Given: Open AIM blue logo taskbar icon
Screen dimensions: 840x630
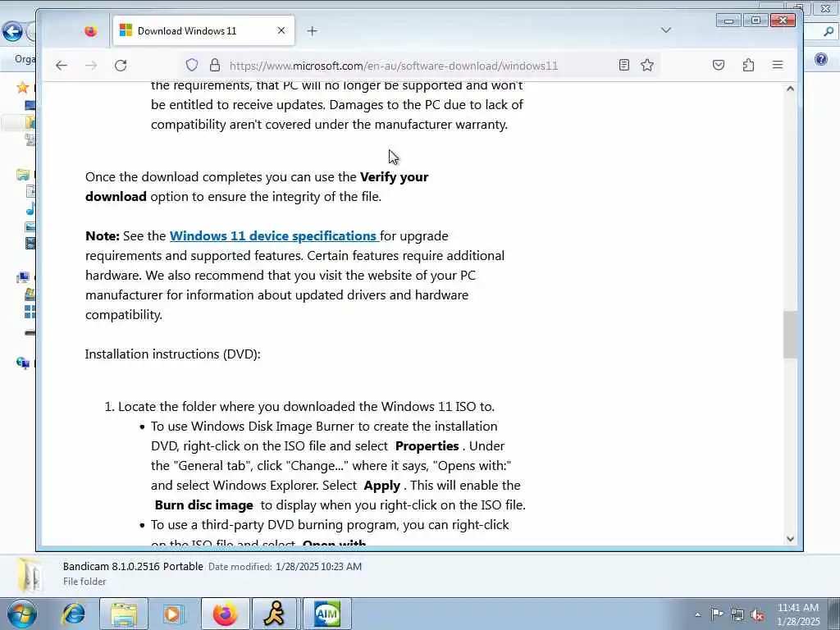Looking at the screenshot, I should point(326,614).
